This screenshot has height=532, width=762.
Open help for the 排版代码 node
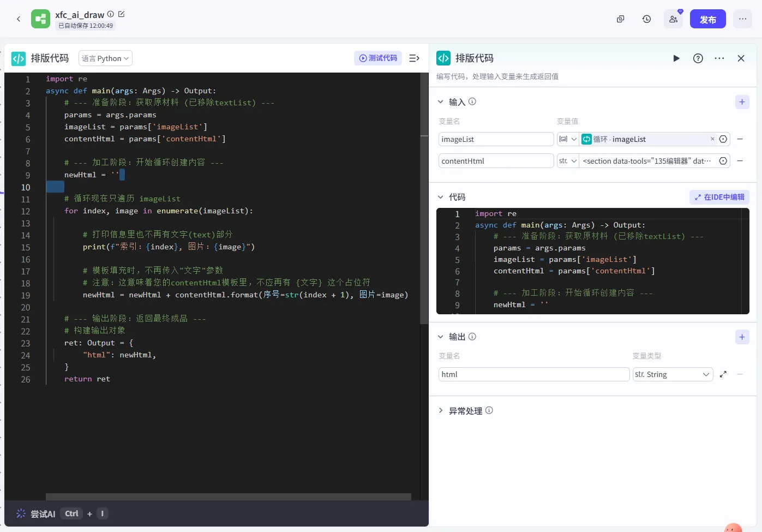698,58
